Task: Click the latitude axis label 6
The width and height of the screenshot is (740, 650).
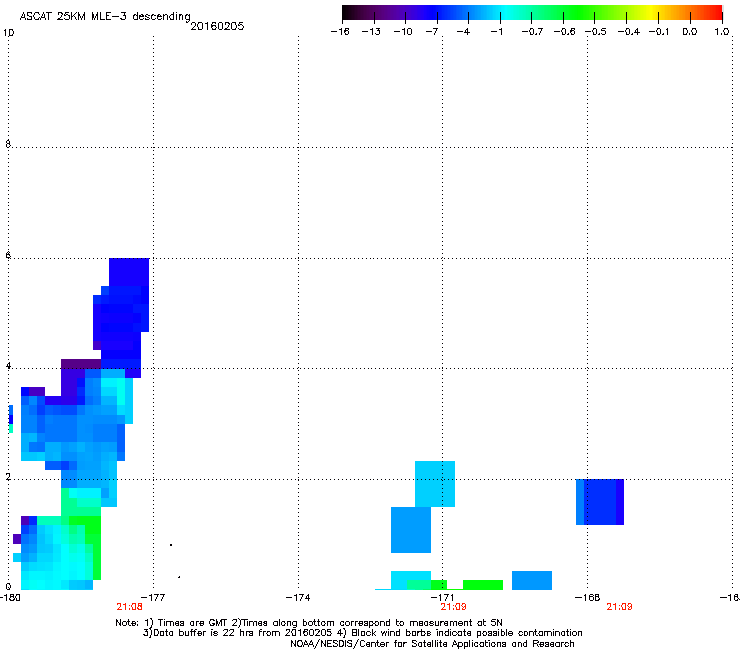Action: coord(8,255)
